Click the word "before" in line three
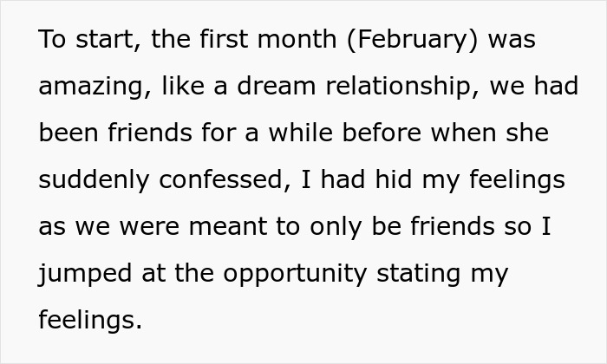 point(382,133)
